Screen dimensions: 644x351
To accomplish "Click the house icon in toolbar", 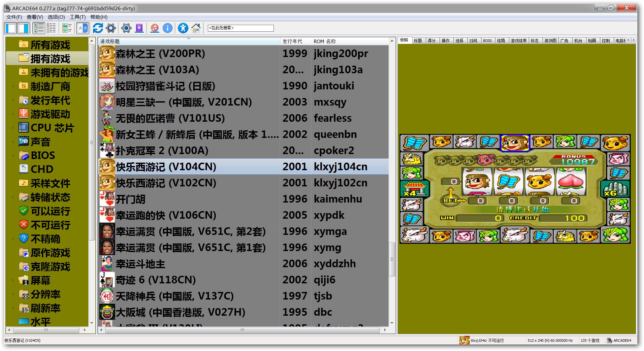I will coord(196,28).
